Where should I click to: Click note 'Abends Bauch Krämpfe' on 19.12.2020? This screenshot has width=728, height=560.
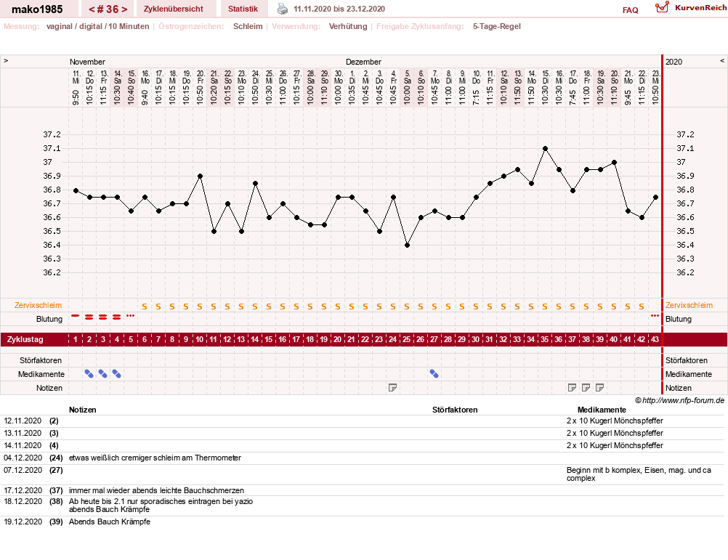[x=110, y=522]
